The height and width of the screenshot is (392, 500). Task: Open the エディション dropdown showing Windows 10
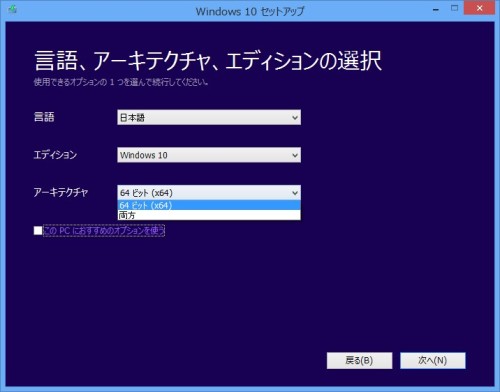[209, 155]
